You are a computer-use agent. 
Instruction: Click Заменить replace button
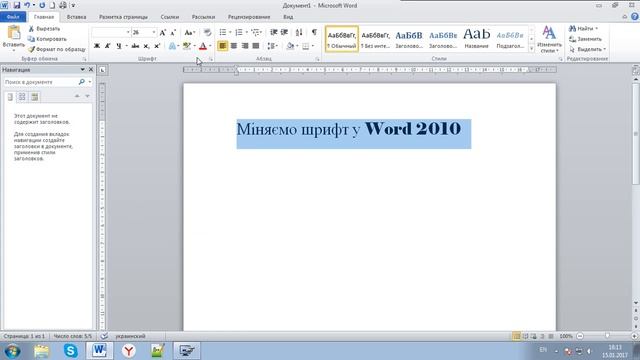pos(586,39)
